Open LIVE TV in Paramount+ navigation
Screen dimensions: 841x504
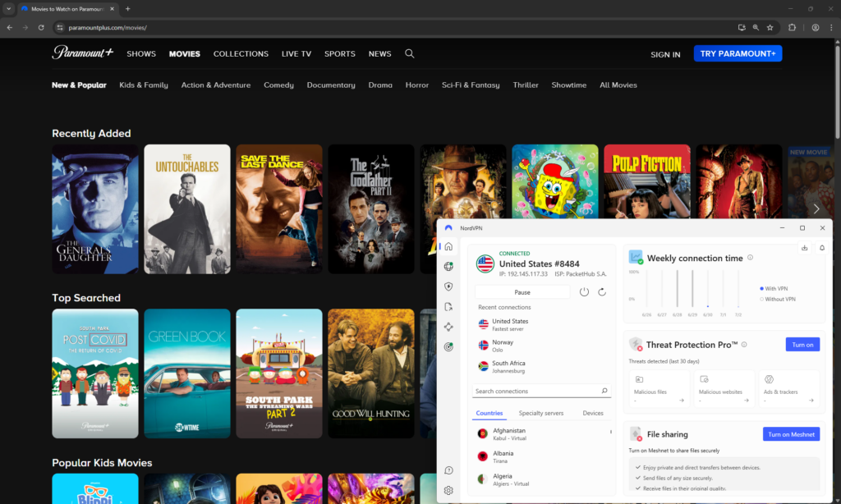tap(296, 53)
